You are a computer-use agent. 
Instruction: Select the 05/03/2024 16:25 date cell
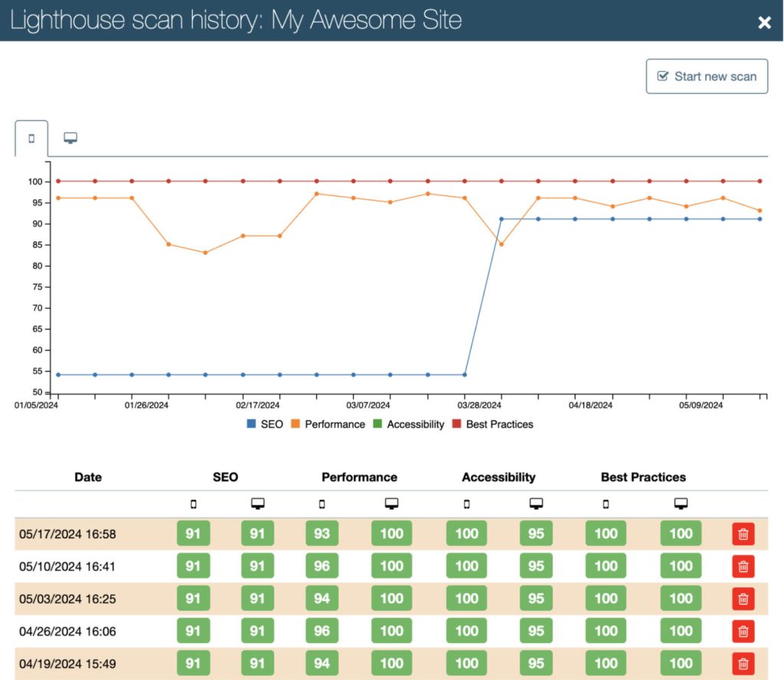[67, 599]
